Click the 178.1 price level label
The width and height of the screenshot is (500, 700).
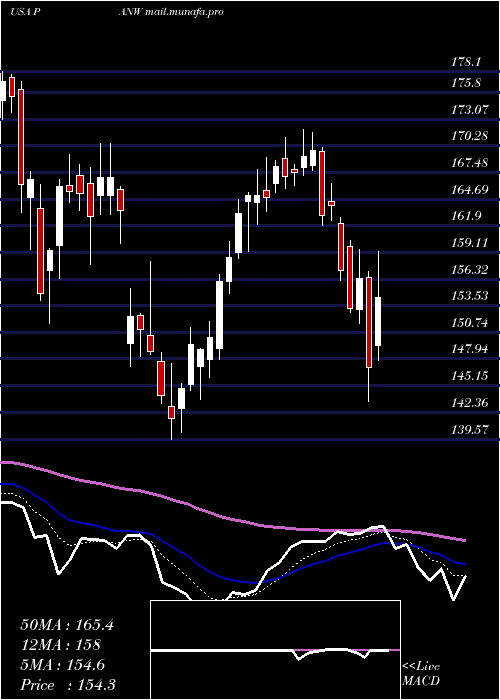coord(466,62)
